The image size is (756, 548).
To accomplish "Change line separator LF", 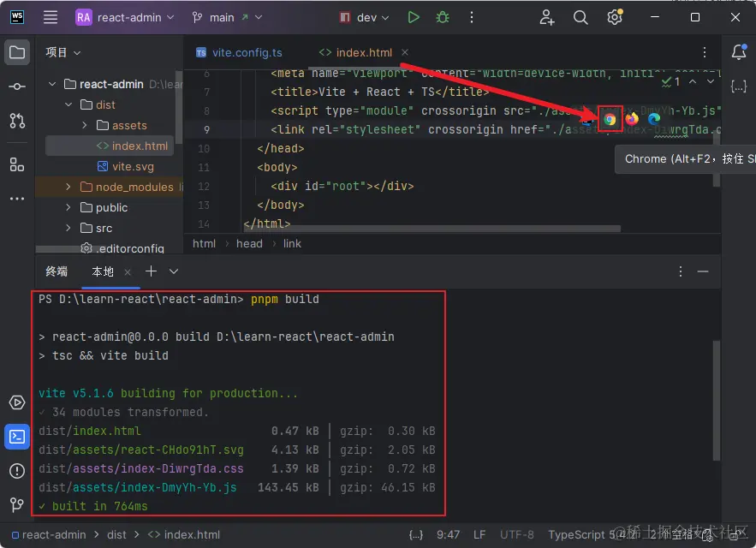I will click(479, 534).
